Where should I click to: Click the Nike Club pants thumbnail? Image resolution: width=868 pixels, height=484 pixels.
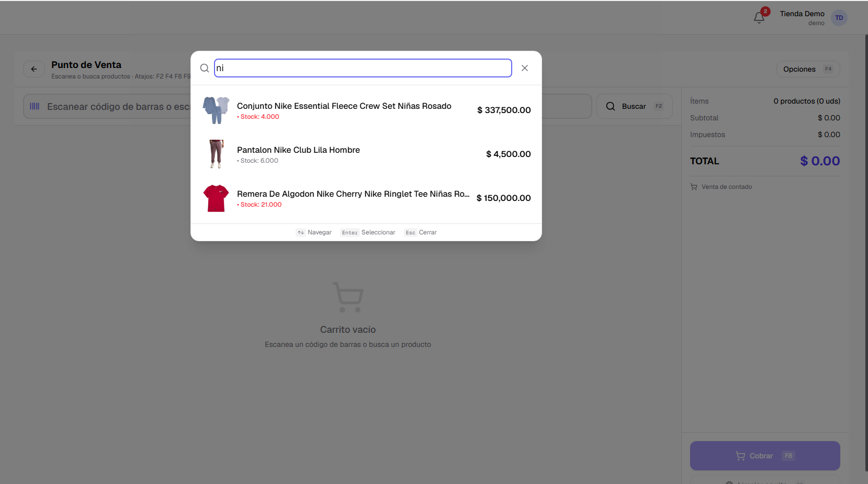[216, 154]
